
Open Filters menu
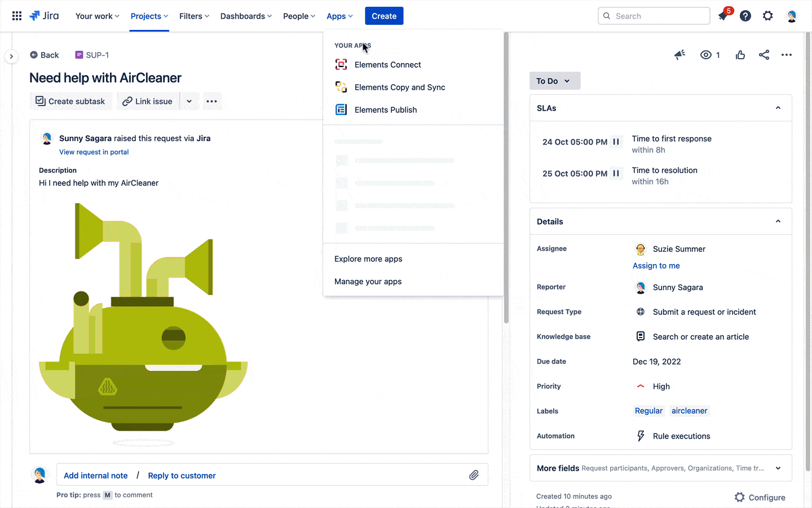pos(194,16)
